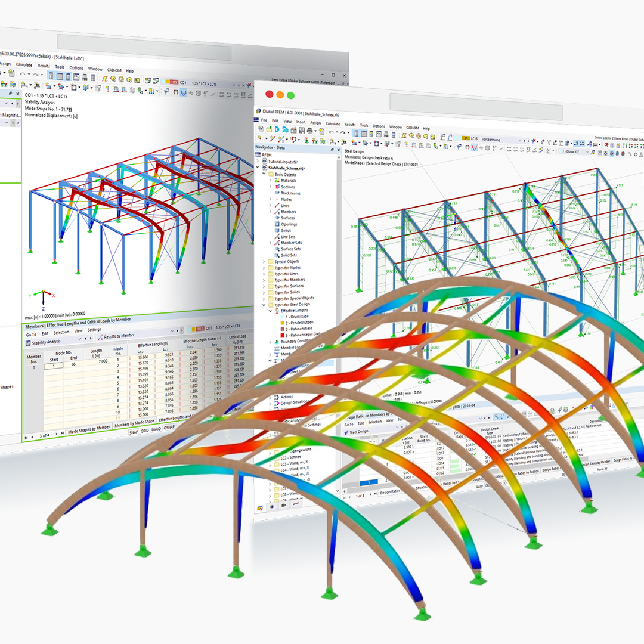Screen dimensions: 644x644
Task: Click the Openings icon in the Navigator
Action: point(277,224)
